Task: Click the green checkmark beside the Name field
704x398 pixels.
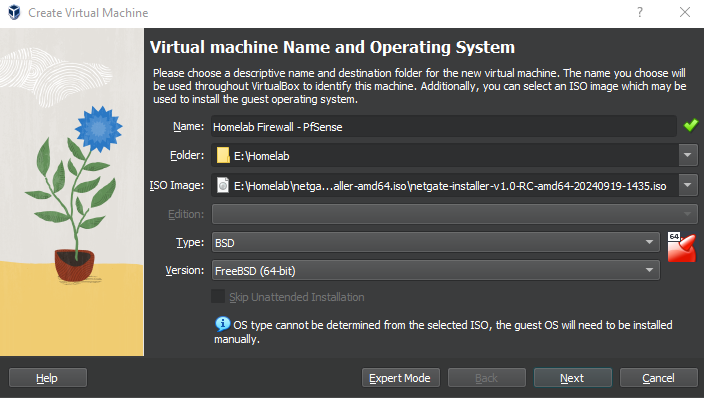Action: point(691,125)
